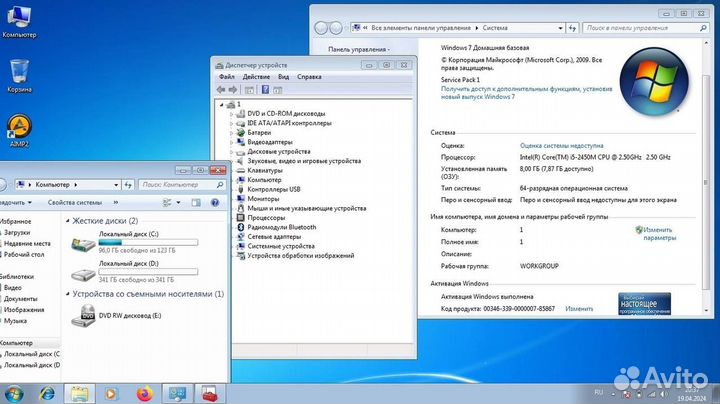Click the Оценка системы недоступна link

point(562,146)
